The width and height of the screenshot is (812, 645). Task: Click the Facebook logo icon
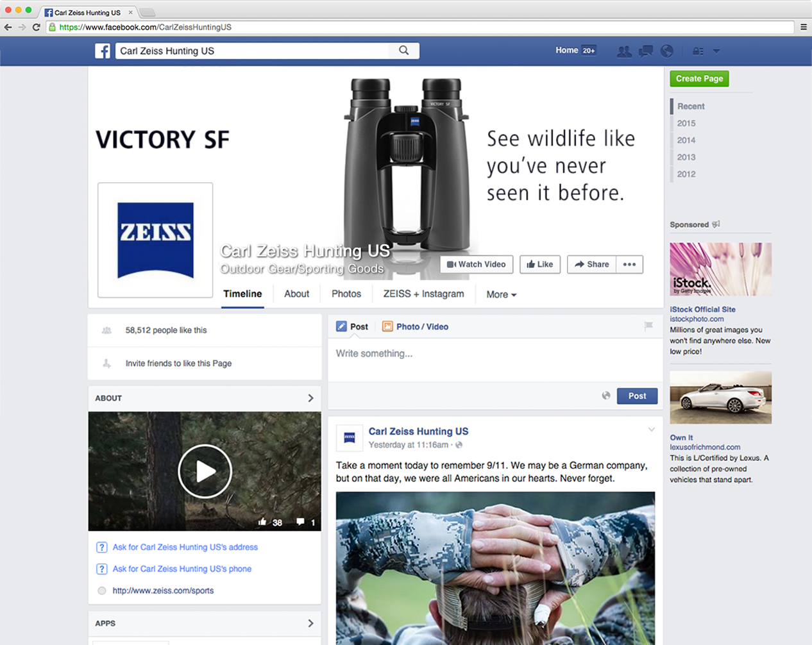click(103, 51)
